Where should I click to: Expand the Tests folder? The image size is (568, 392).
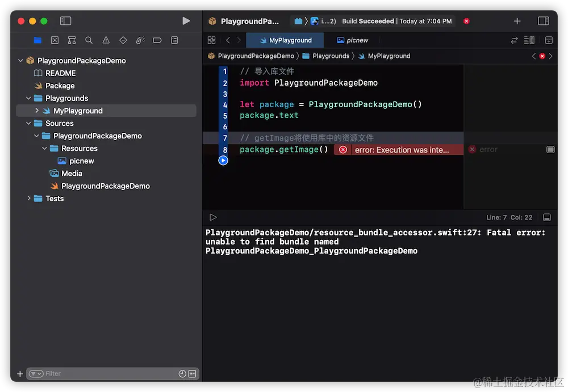pyautogui.click(x=28, y=199)
